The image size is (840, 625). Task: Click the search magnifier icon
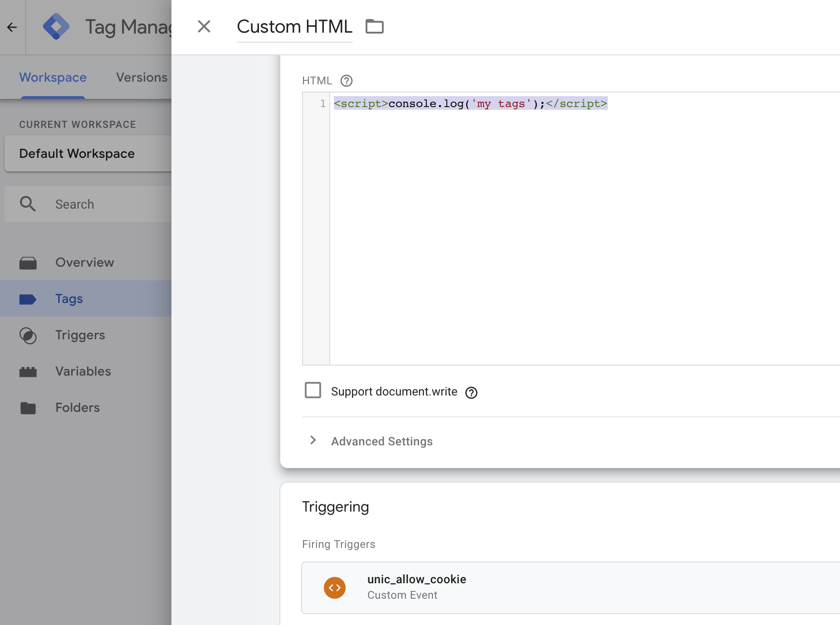[x=28, y=204]
